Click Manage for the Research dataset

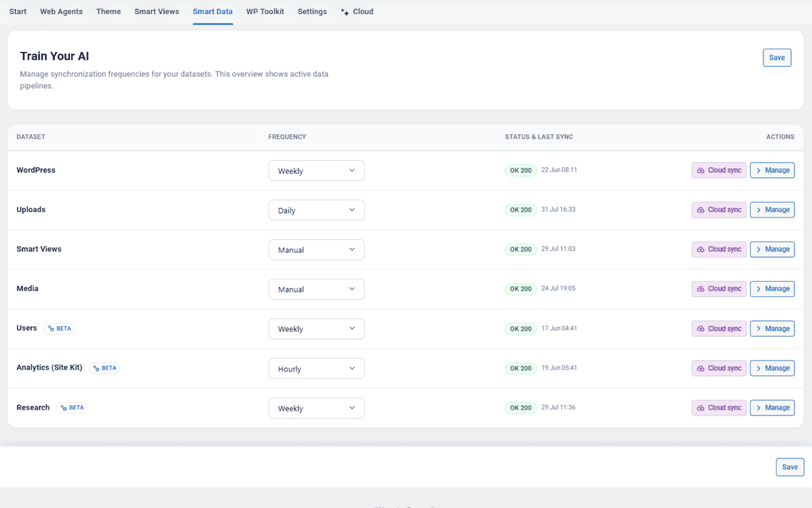point(773,408)
